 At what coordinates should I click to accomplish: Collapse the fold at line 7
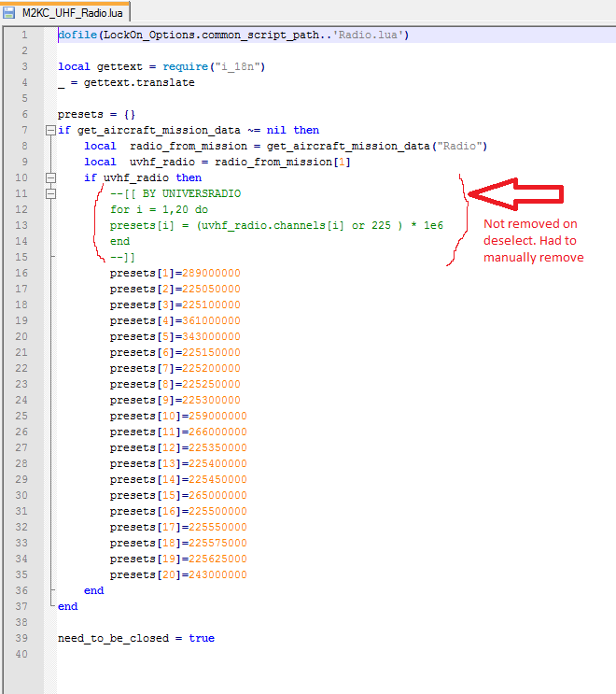(x=50, y=130)
